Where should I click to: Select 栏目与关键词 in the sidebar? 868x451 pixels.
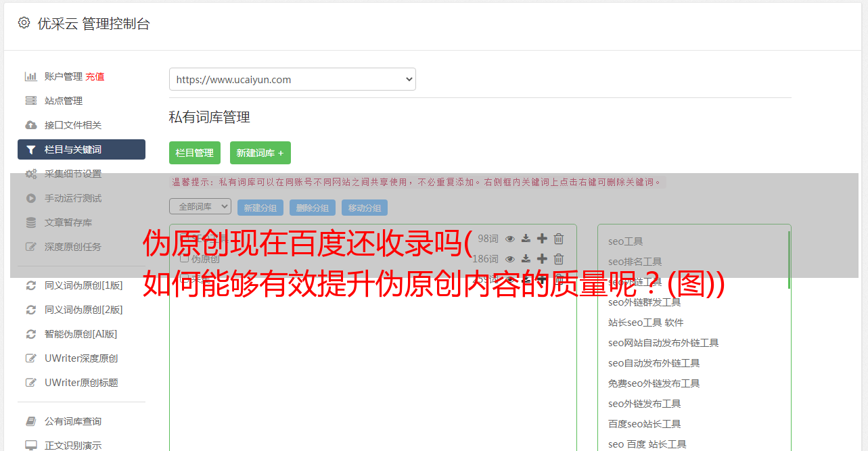81,149
